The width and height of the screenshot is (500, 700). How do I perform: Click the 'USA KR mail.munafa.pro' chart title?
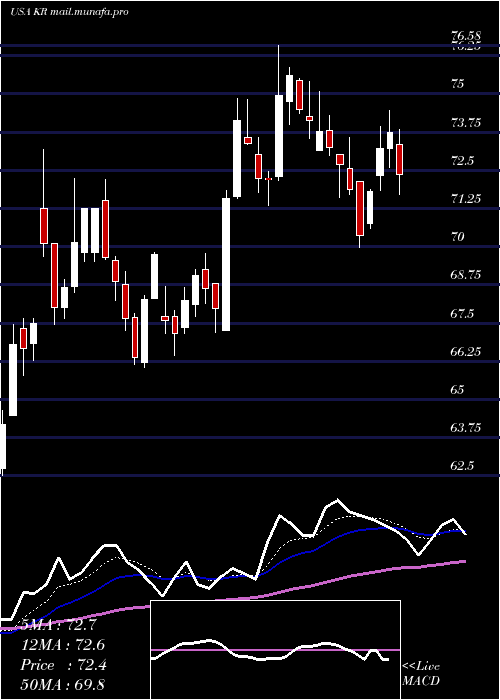[x=69, y=12]
